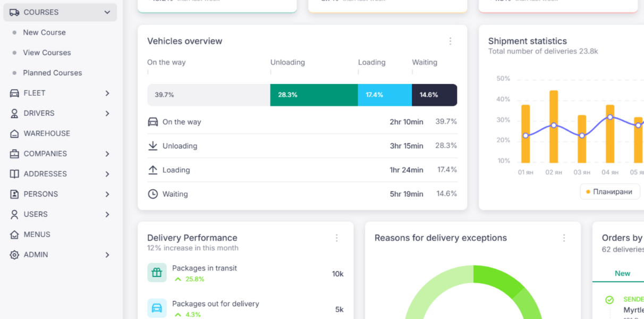Click the green Packages in transit icon
The image size is (644, 319).
coord(157,272)
